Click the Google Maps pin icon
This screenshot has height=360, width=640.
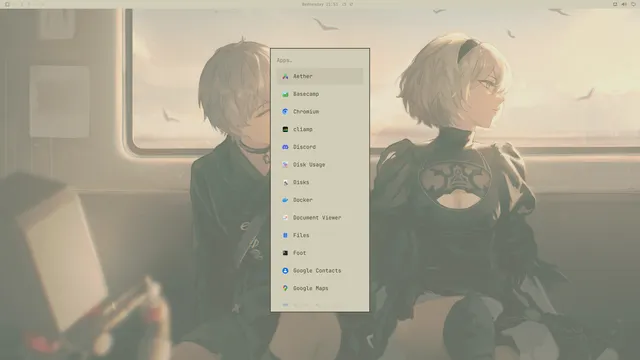click(x=285, y=288)
